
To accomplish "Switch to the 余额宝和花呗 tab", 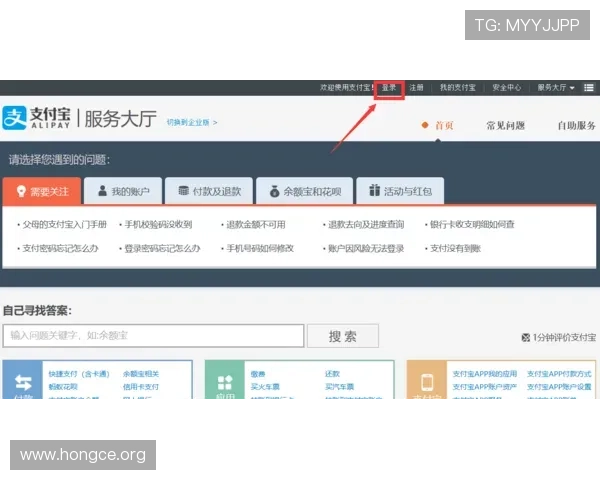I will coord(305,191).
